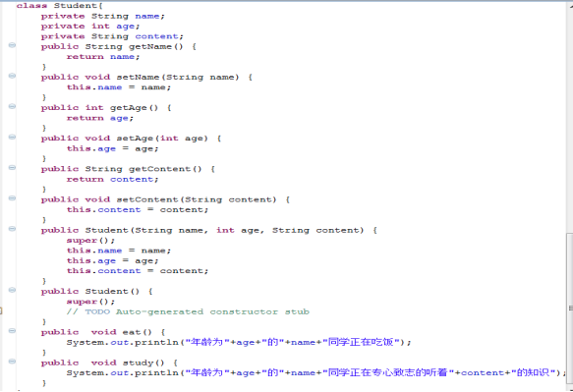
Task: Collapse the setAge method fold marker
Action: (x=12, y=137)
